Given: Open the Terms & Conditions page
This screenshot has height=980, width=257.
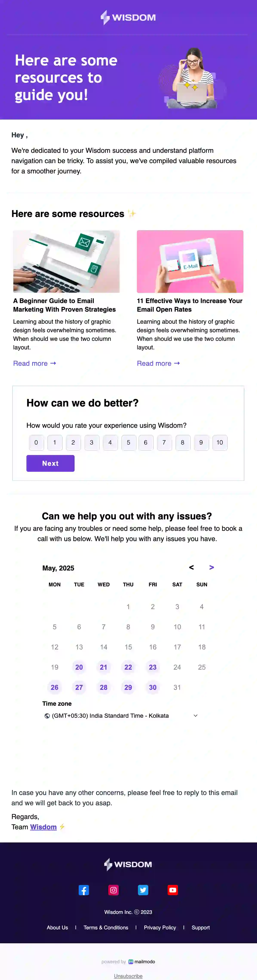Looking at the screenshot, I should tap(106, 927).
